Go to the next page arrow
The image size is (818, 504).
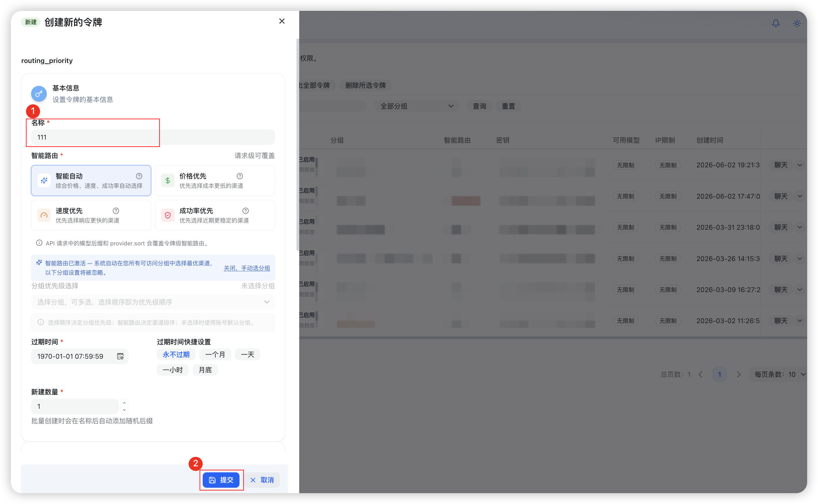(739, 374)
